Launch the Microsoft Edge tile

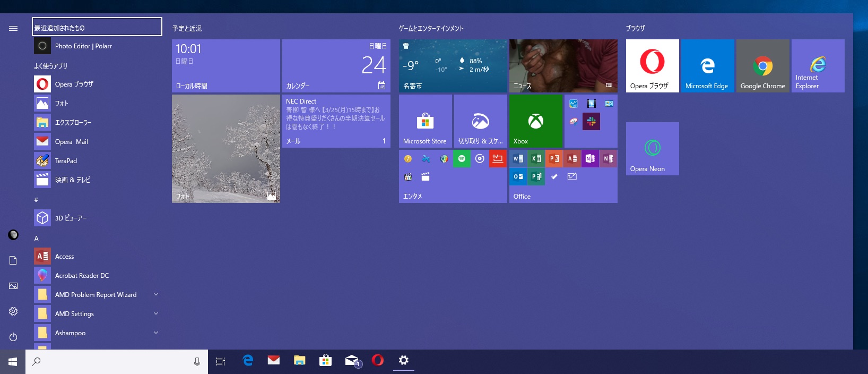707,66
